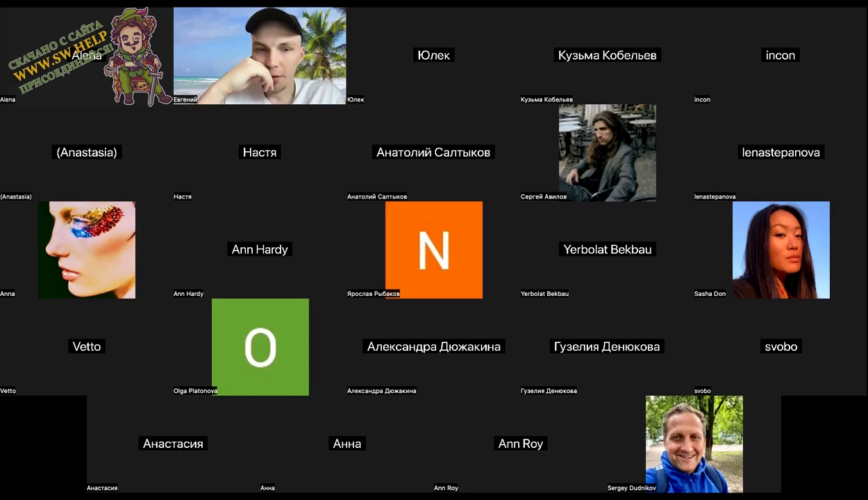Image resolution: width=868 pixels, height=500 pixels.
Task: Select the Александра Дюжакина participant tile
Action: coord(433,347)
